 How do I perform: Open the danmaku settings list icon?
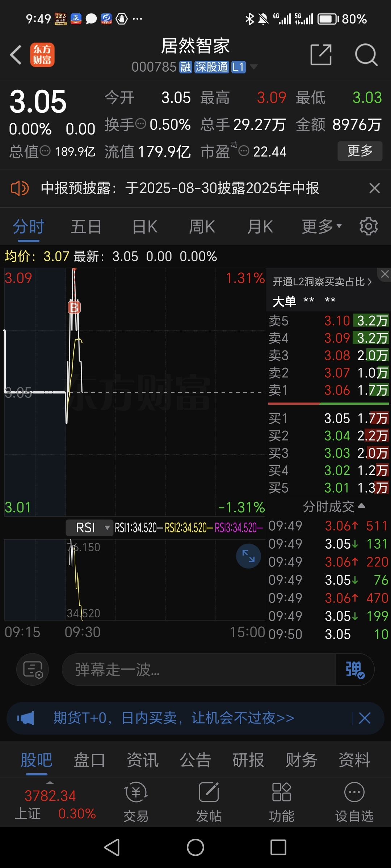33,669
